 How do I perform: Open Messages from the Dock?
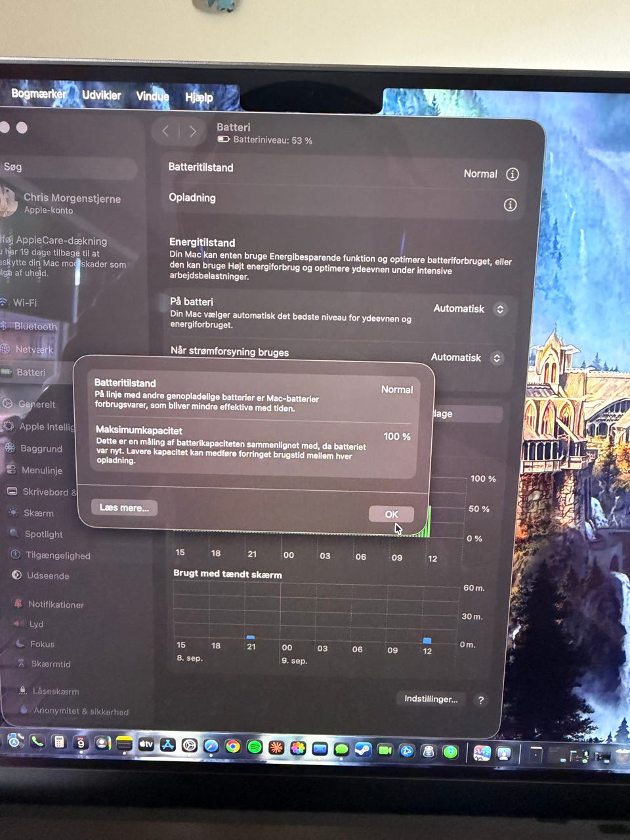coord(341,749)
